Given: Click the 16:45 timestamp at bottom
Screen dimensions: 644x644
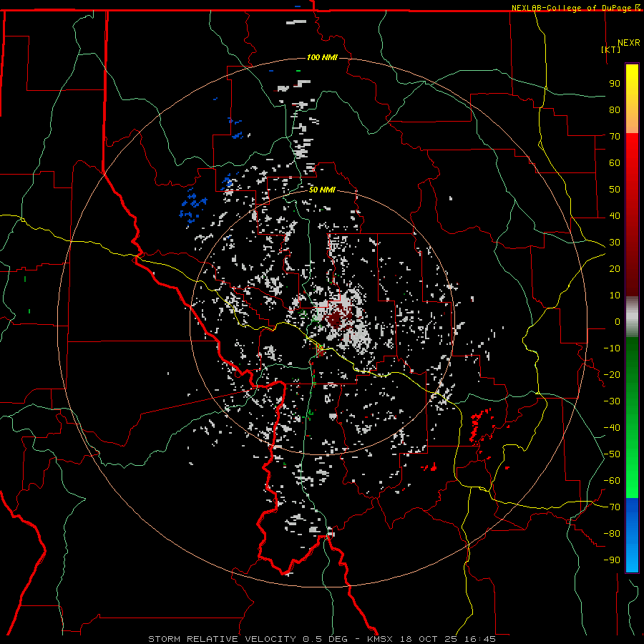Looking at the screenshot, I should [479, 638].
